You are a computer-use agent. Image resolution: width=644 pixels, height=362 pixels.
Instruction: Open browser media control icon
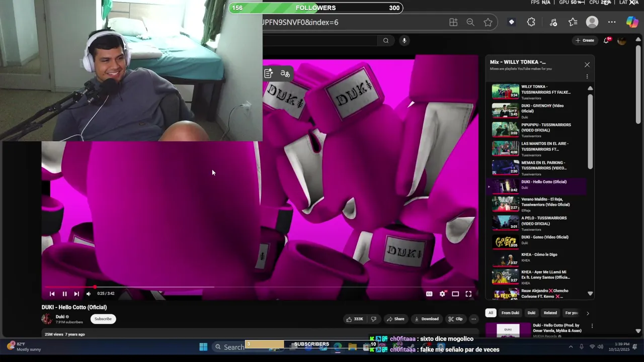pos(553,22)
